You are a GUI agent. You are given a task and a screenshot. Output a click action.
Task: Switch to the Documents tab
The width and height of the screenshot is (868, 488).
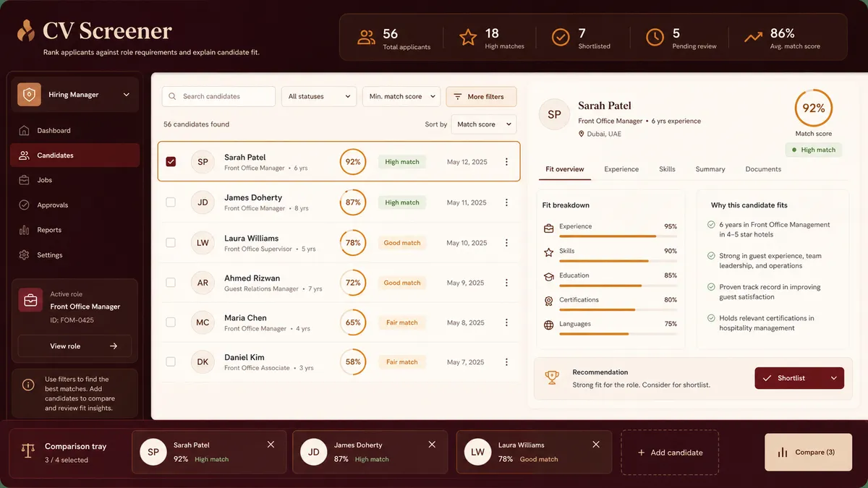point(763,169)
